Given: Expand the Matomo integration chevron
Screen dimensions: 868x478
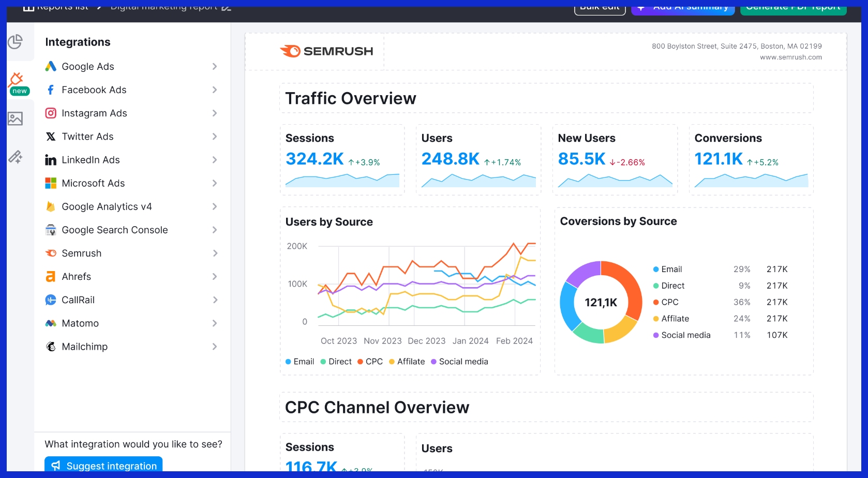Looking at the screenshot, I should [215, 323].
